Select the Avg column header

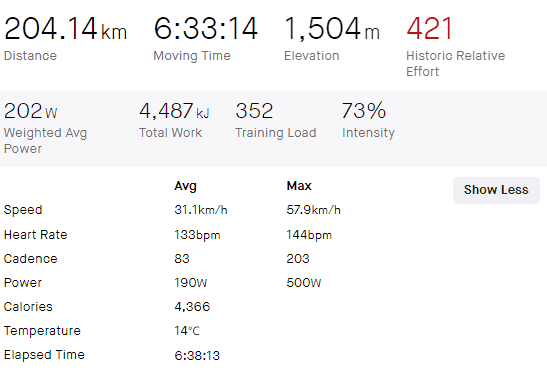click(185, 186)
